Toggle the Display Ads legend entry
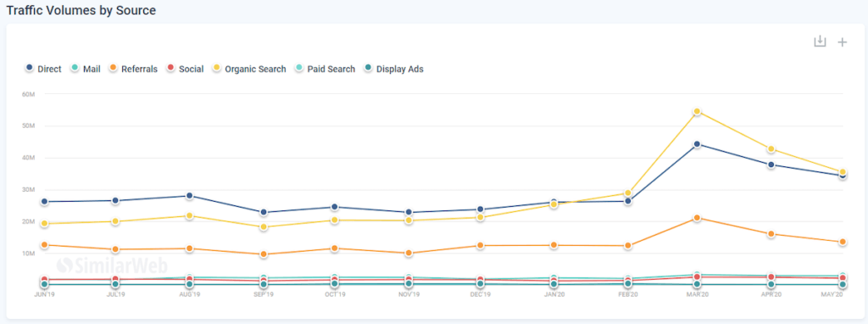Viewport: 868px width, 324px height. coord(393,69)
